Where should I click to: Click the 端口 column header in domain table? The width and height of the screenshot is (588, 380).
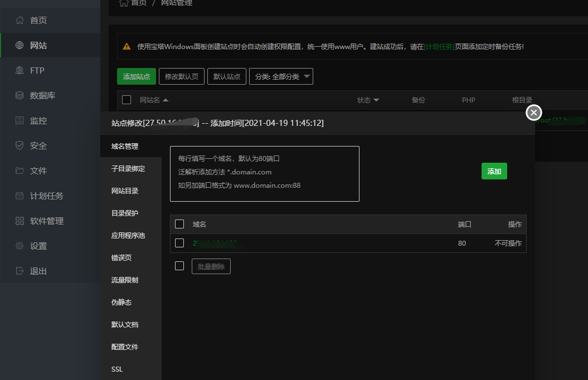pos(464,224)
